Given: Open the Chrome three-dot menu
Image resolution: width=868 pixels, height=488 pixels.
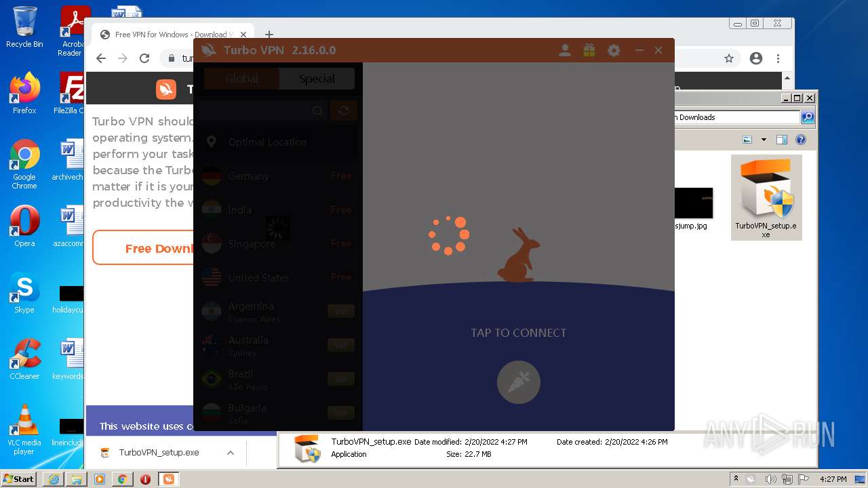Looking at the screenshot, I should coord(778,58).
